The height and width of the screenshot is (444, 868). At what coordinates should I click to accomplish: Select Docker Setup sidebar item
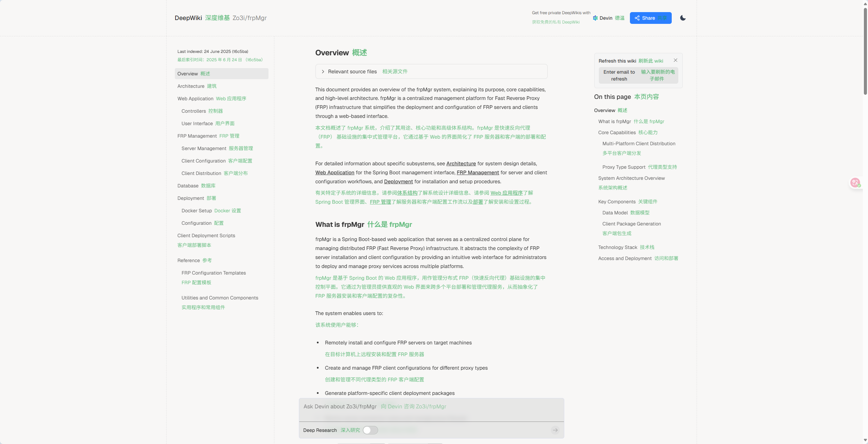197,211
